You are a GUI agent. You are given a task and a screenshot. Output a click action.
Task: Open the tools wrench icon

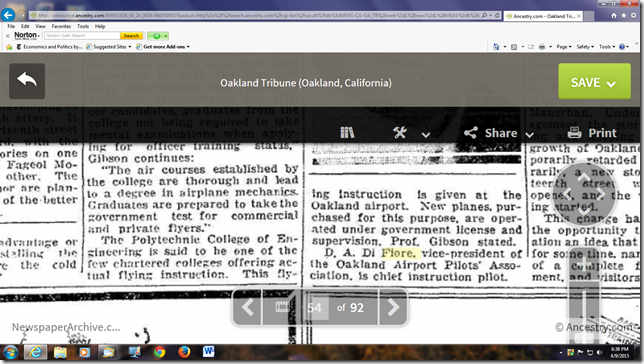point(400,133)
